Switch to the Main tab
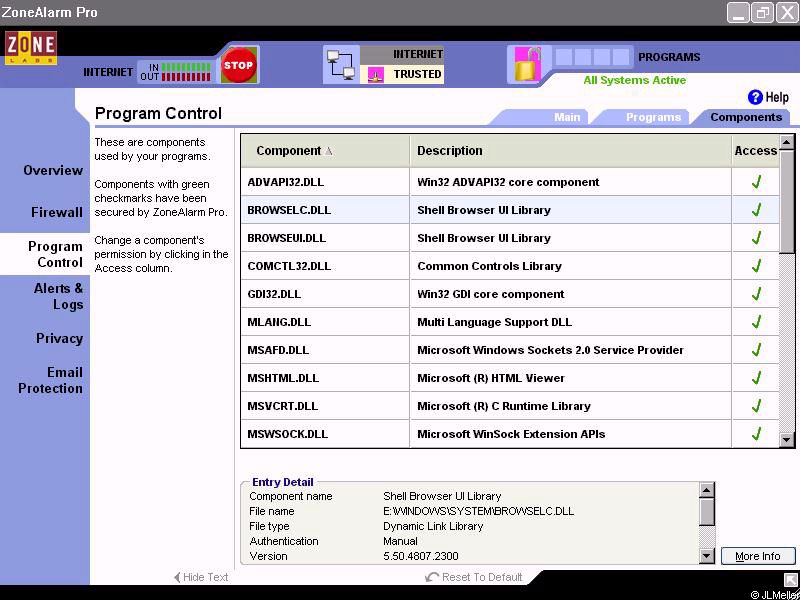This screenshot has width=800, height=600. click(567, 117)
